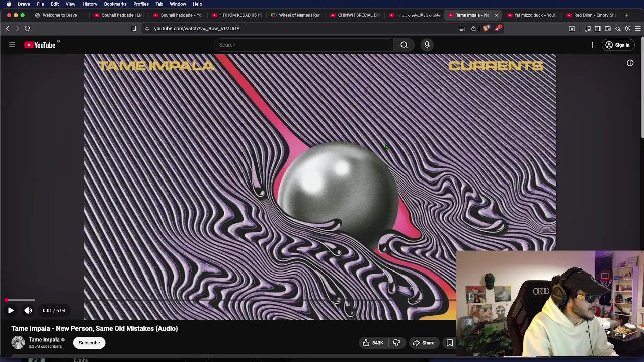The image size is (644, 362).
Task: Open the Profiles menu
Action: click(x=141, y=4)
